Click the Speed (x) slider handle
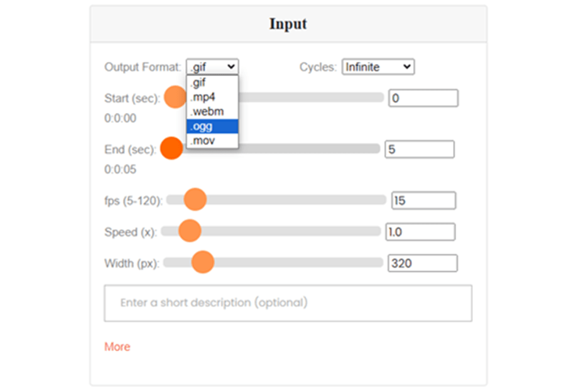This screenshot has width=566, height=392. pos(189,231)
